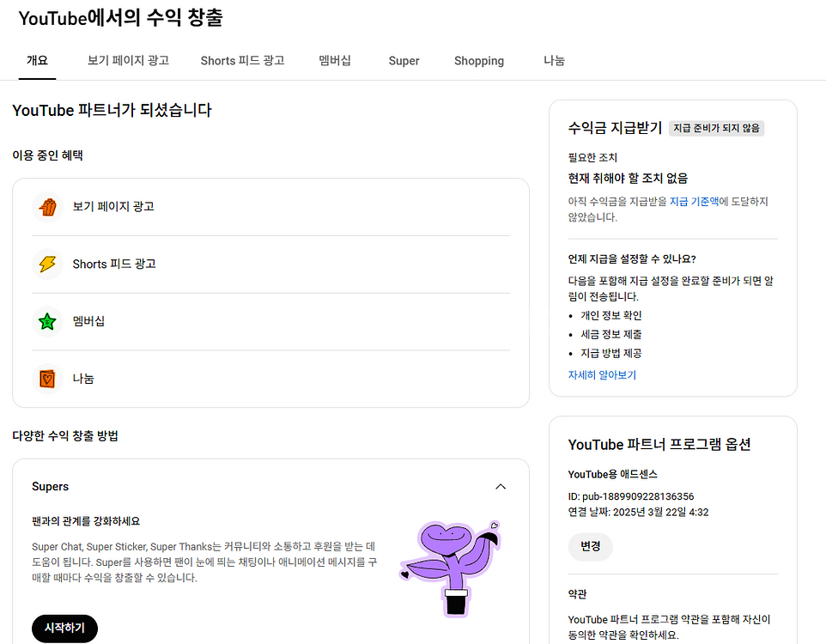Click the 보기 페이지 광고 popcorn icon
Image resolution: width=826 pixels, height=644 pixels.
(47, 207)
